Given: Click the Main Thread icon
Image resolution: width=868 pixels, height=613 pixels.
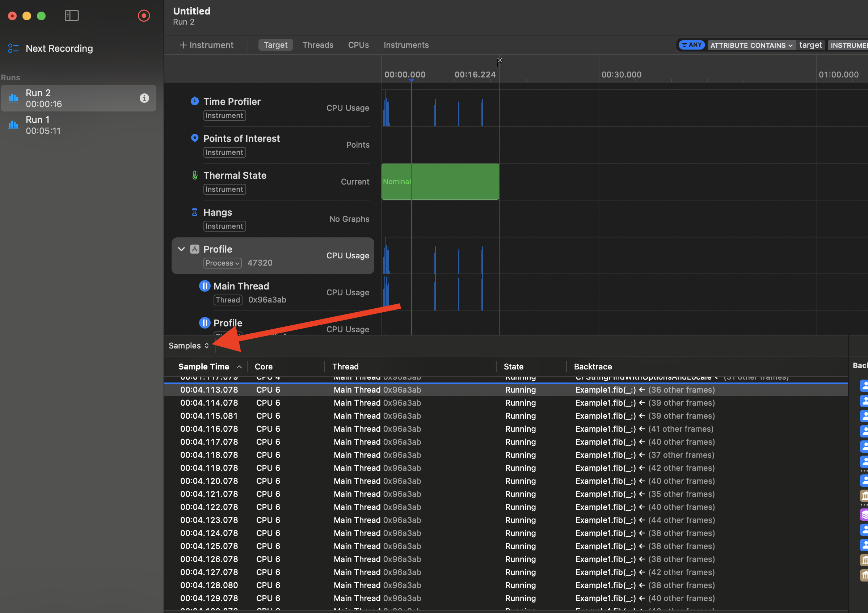Looking at the screenshot, I should pyautogui.click(x=205, y=286).
